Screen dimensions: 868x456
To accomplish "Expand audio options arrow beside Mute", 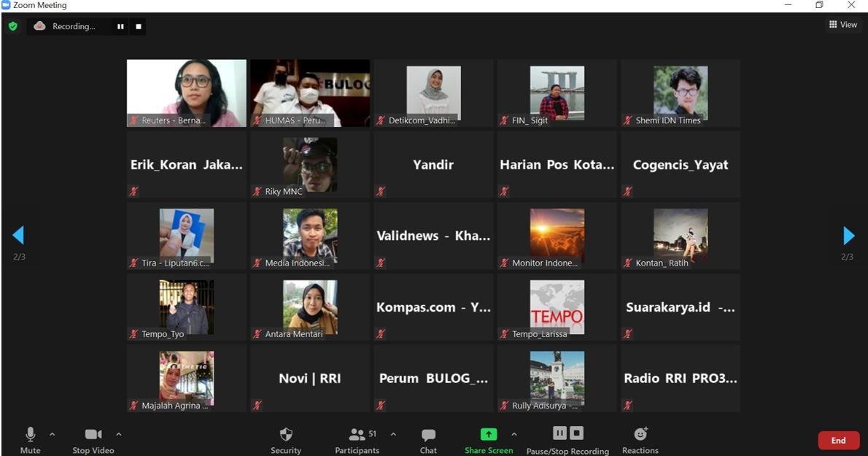I will tap(52, 434).
